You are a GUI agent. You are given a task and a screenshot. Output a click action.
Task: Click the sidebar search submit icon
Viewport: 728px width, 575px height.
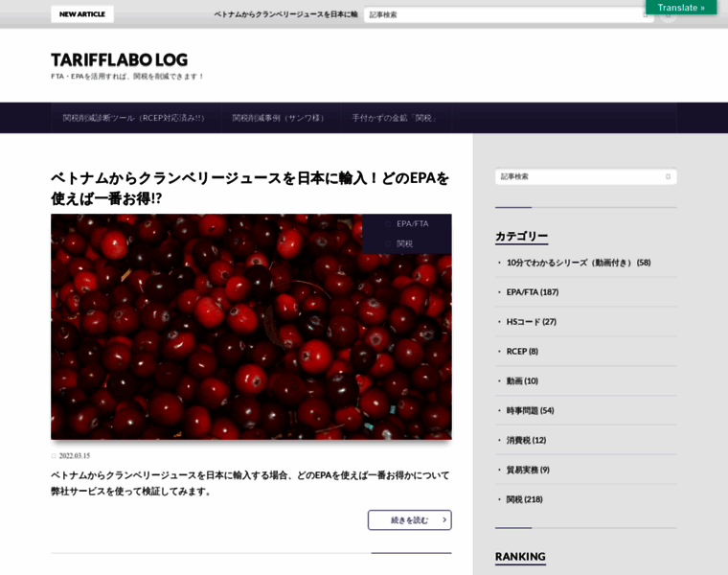coord(668,176)
